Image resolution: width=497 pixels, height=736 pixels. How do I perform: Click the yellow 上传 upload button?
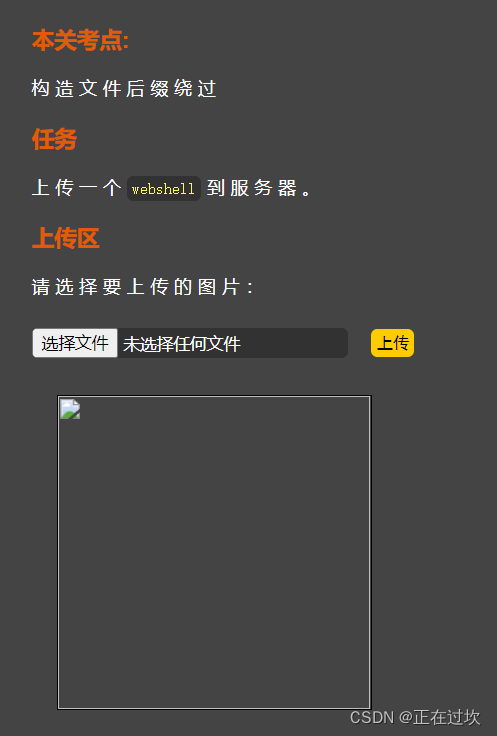pyautogui.click(x=392, y=343)
